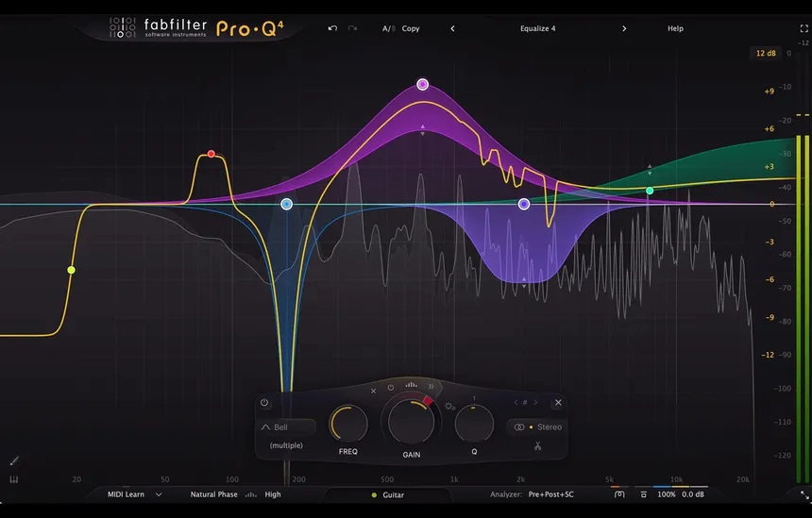Click the 0.0 dB output level
The height and width of the screenshot is (518, 812).
(693, 494)
